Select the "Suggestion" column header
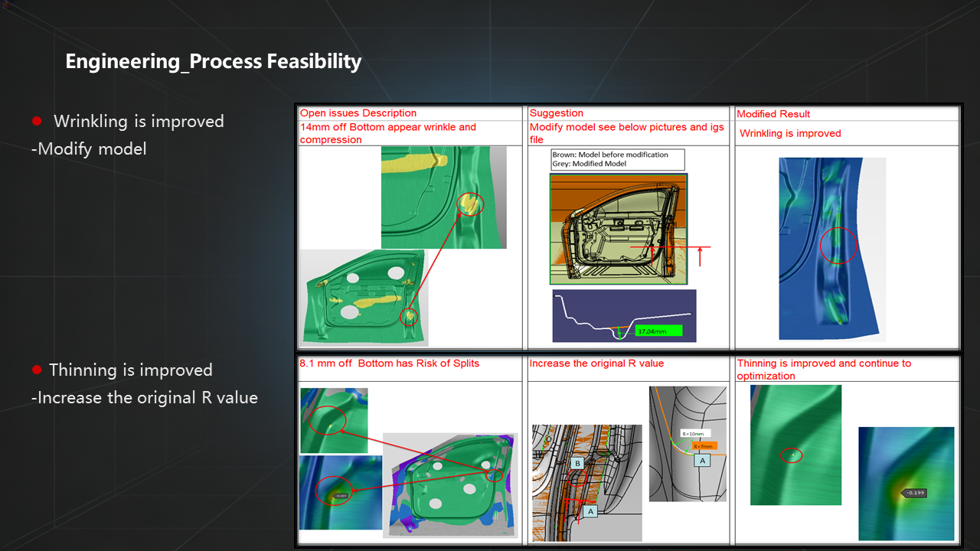The image size is (980, 551). pos(556,112)
